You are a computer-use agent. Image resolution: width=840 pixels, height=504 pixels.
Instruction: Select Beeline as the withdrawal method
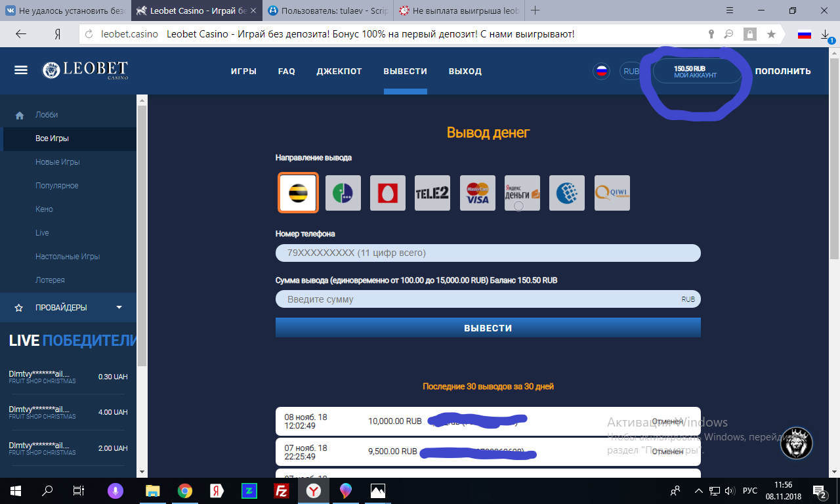[298, 193]
